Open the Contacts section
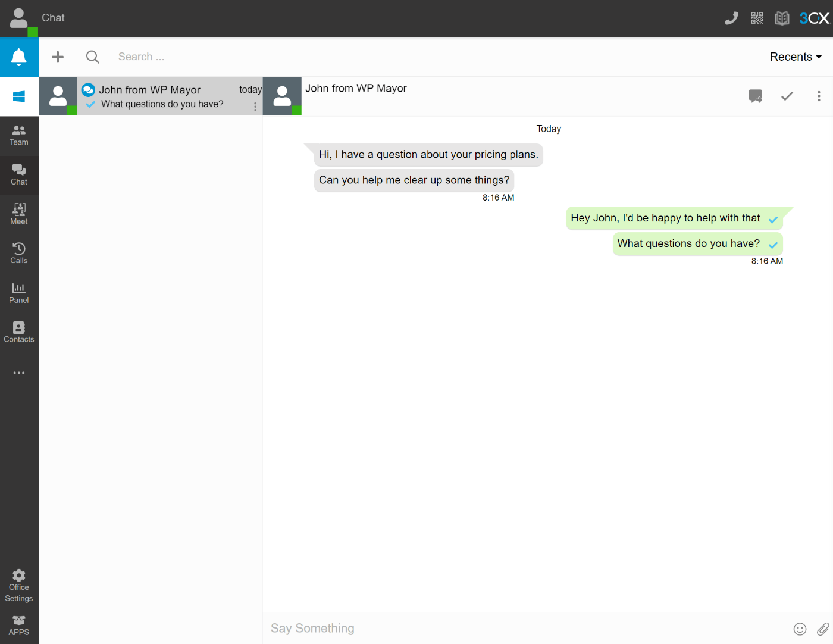 [x=19, y=333]
